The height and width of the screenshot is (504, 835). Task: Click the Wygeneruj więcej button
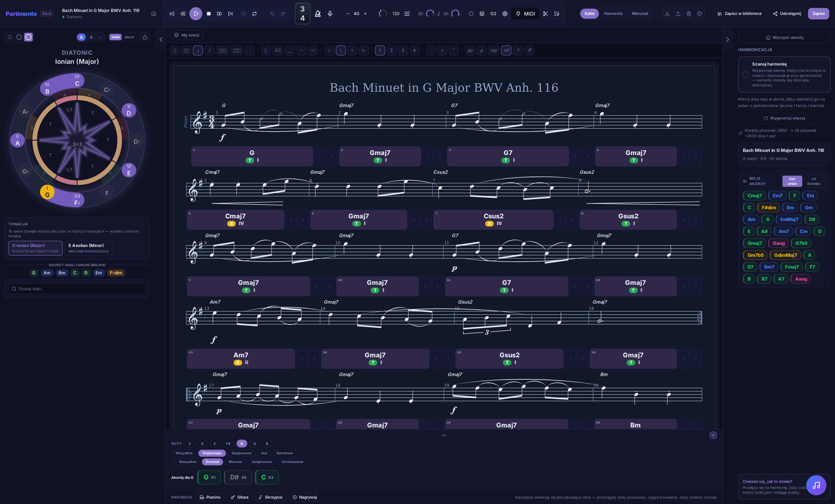coord(784,118)
